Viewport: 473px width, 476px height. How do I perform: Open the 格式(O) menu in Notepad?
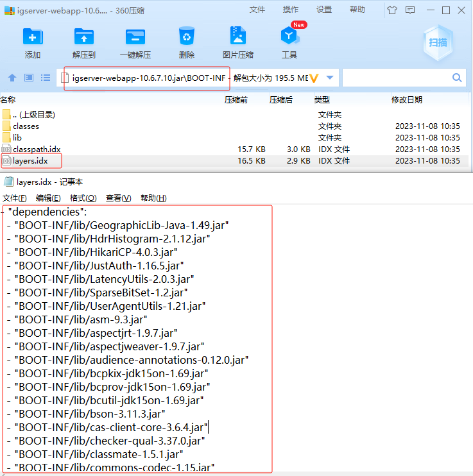[83, 198]
